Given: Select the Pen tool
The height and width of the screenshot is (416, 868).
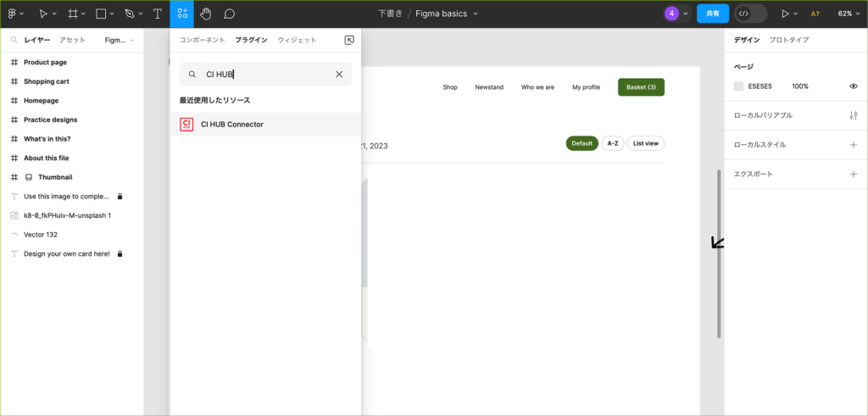Looking at the screenshot, I should (x=130, y=14).
